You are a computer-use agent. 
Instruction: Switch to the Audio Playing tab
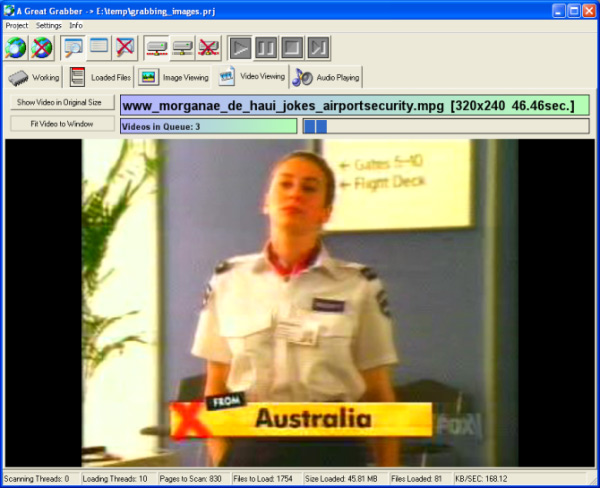pyautogui.click(x=327, y=77)
